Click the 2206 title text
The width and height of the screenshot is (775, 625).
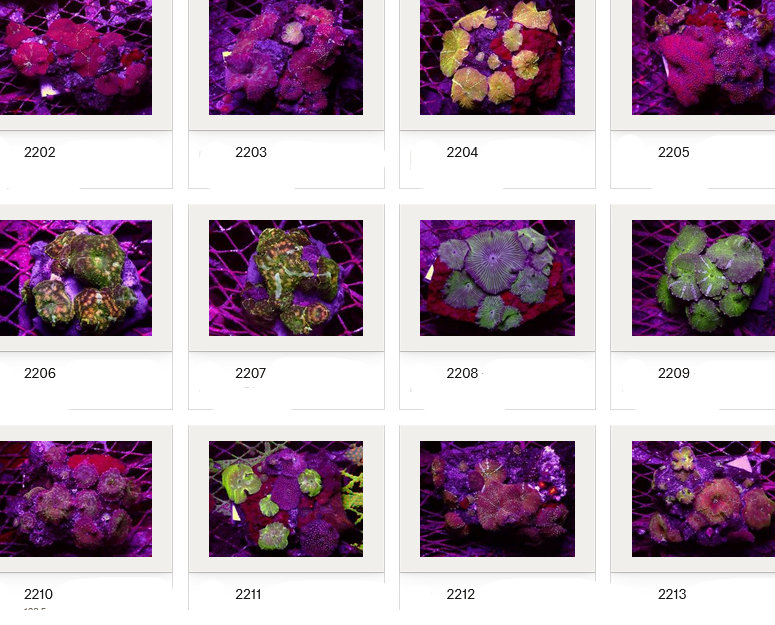point(40,374)
